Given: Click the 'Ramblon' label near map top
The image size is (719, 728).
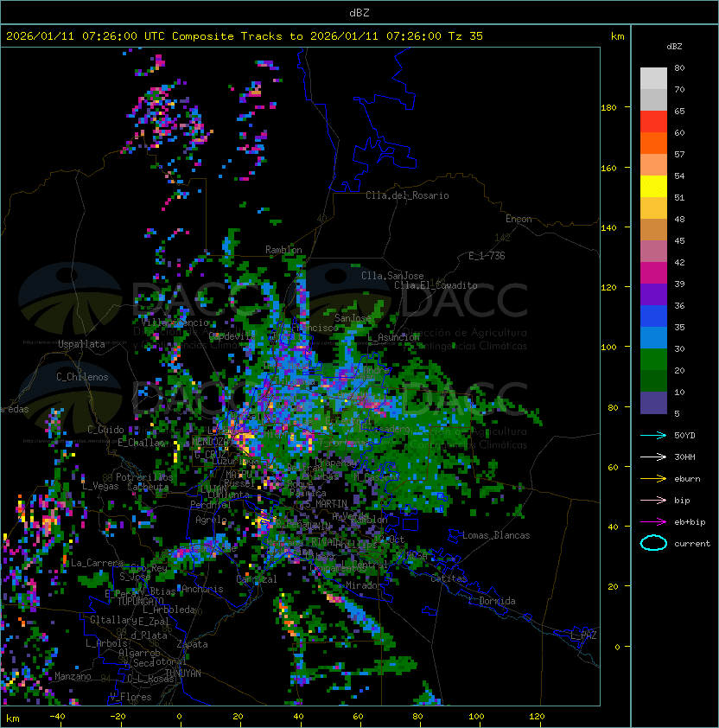Looking at the screenshot, I should pos(283,250).
